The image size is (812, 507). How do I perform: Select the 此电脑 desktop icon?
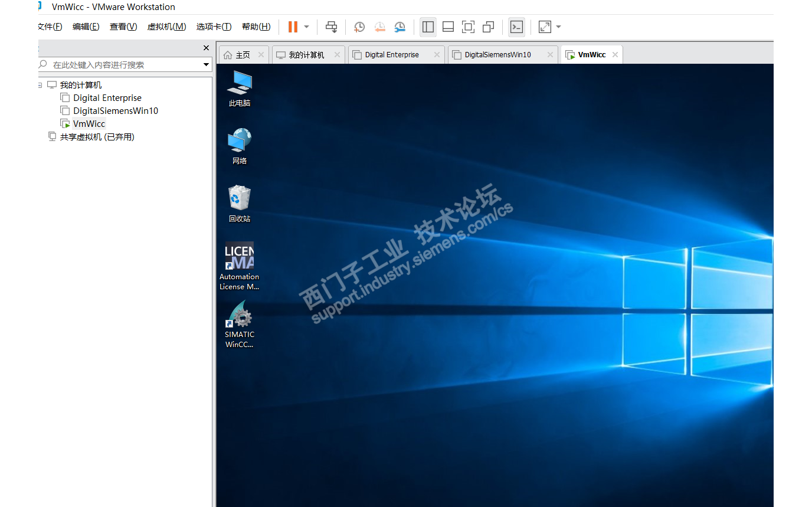[240, 89]
